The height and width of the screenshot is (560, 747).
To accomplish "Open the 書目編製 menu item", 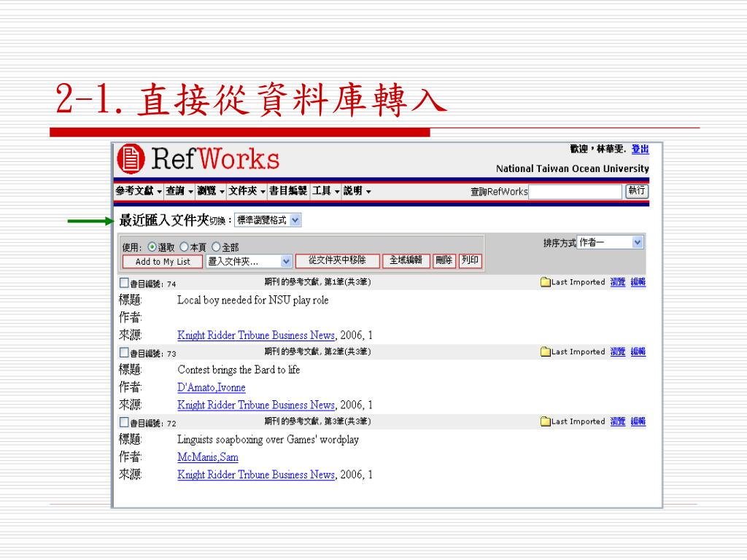I will 288,191.
